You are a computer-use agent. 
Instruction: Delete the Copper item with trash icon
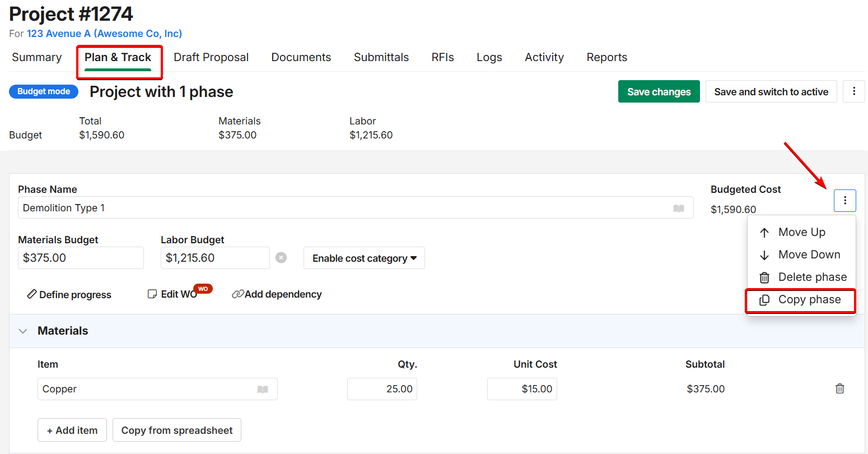(839, 388)
